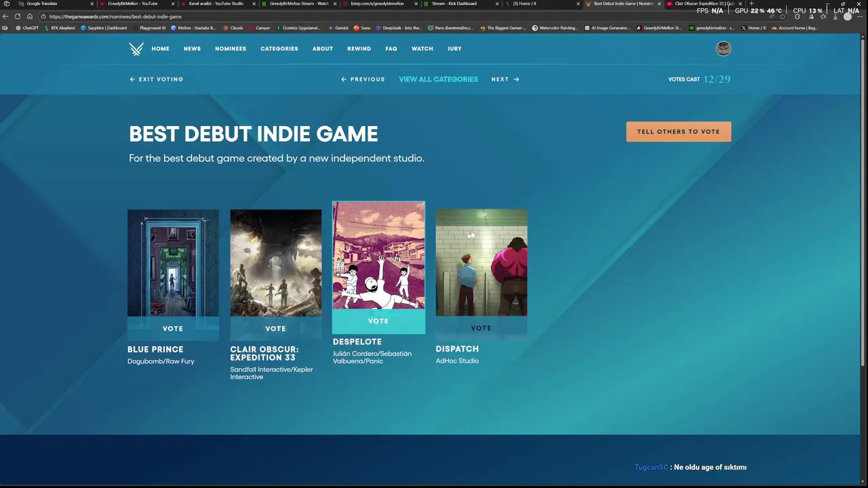
Task: Click the Clair Obscur cover art
Action: tap(275, 263)
